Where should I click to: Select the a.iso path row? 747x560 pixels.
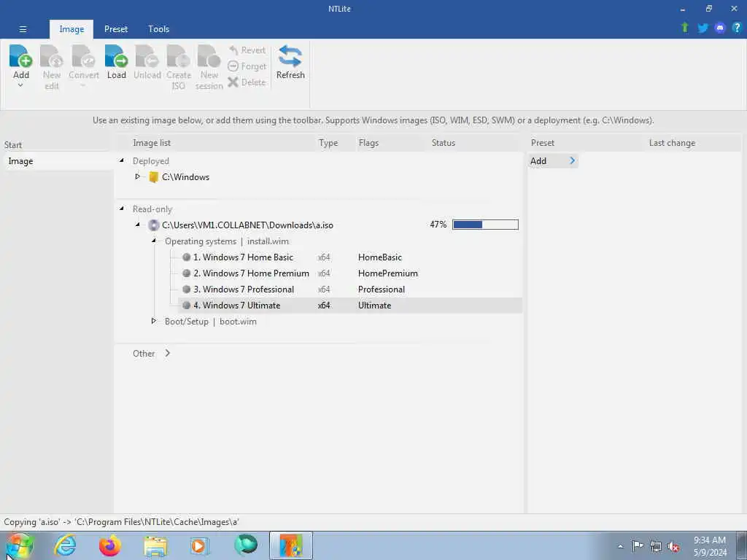[247, 225]
